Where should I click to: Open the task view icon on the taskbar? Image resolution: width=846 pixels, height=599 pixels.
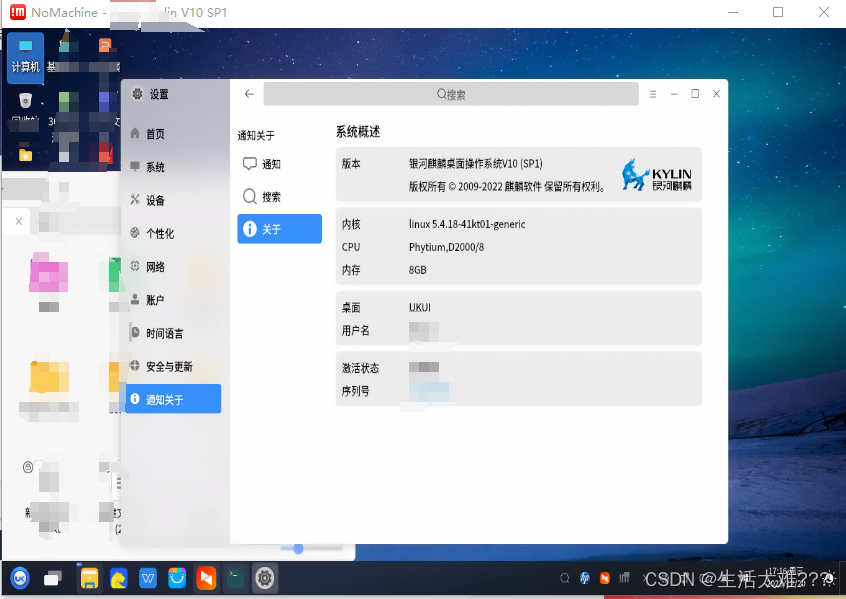(x=52, y=578)
